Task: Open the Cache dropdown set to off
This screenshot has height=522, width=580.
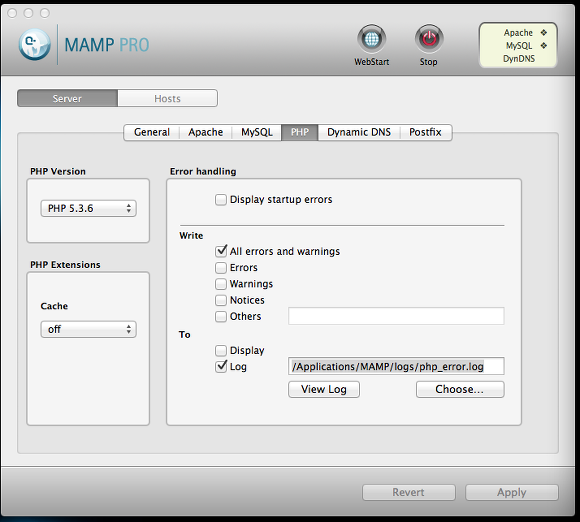Action: click(88, 329)
